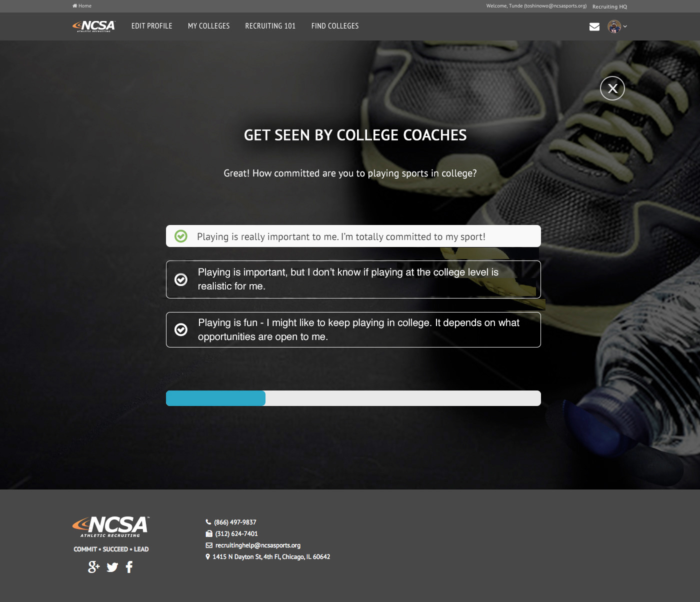Click the Recruiting HQ link
The width and height of the screenshot is (700, 602).
[x=609, y=6]
